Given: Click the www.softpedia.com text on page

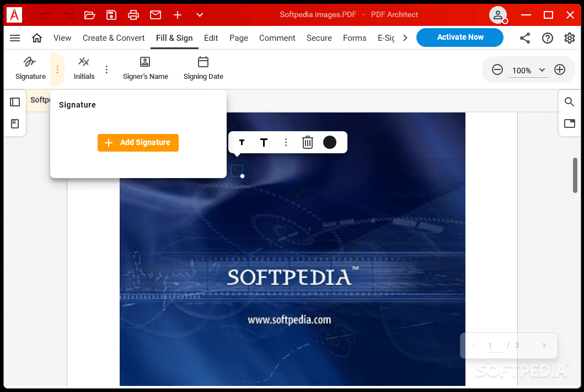Looking at the screenshot, I should [290, 320].
